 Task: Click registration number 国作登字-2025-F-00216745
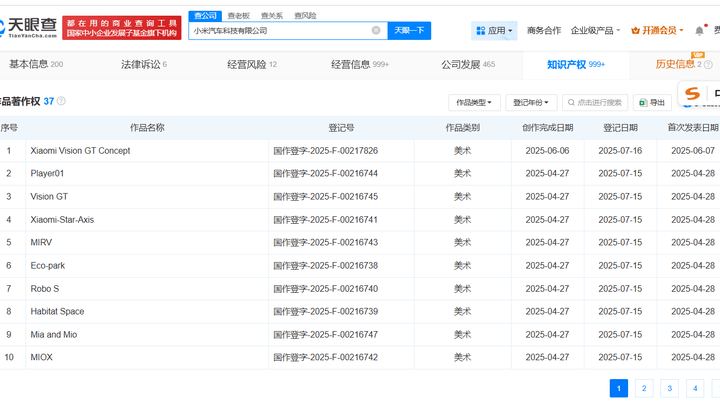[326, 197]
